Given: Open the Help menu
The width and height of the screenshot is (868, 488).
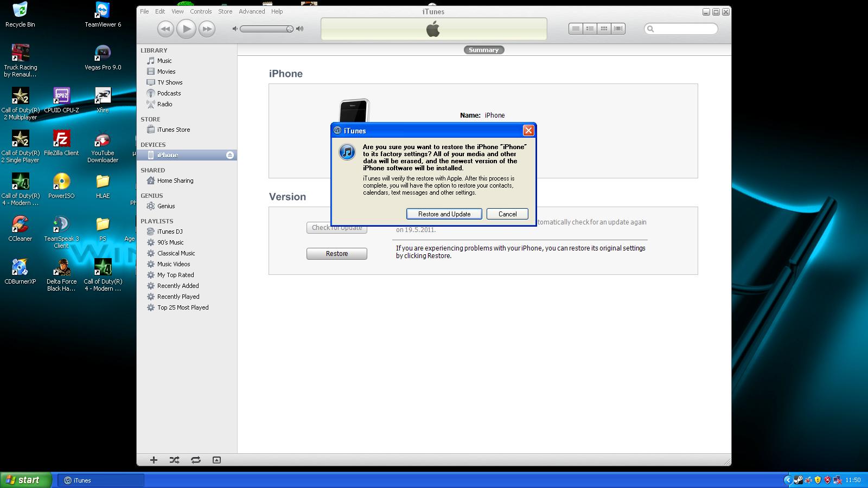Looking at the screenshot, I should 277,11.
